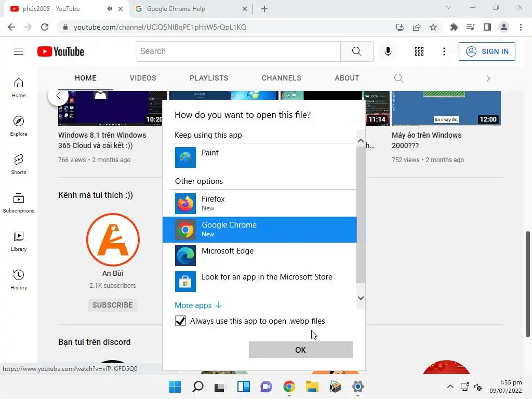The height and width of the screenshot is (399, 532).
Task: Open File Explorer from the taskbar
Action: tap(312, 387)
